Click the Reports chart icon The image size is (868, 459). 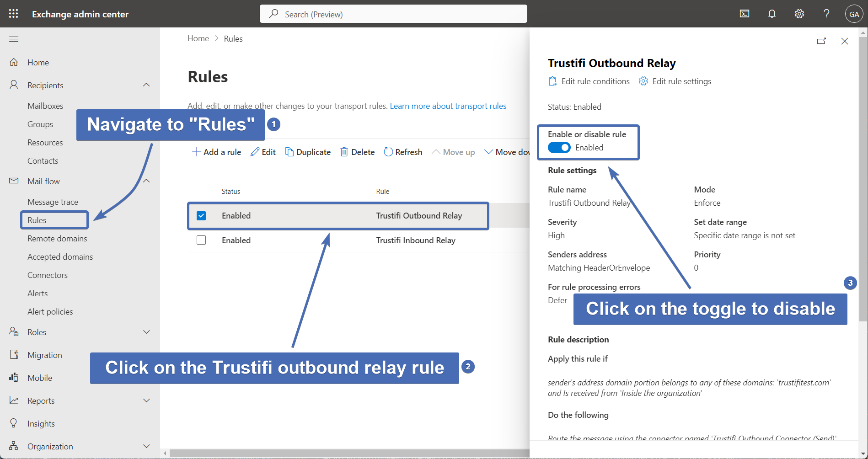(x=14, y=400)
